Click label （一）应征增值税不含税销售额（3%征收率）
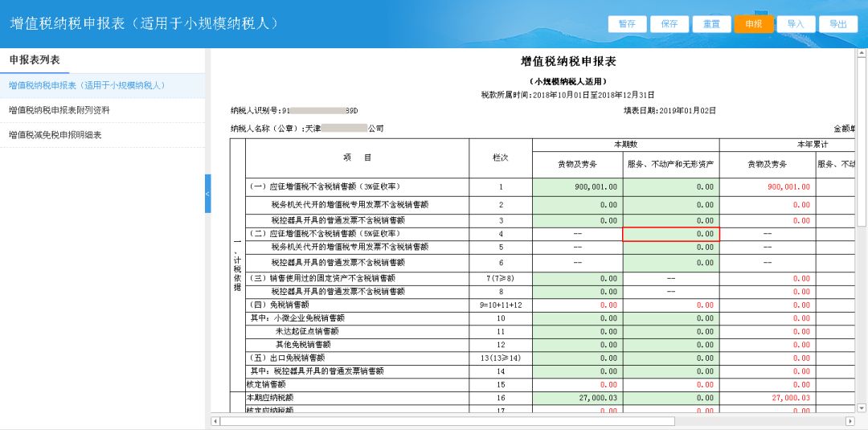 [324, 186]
